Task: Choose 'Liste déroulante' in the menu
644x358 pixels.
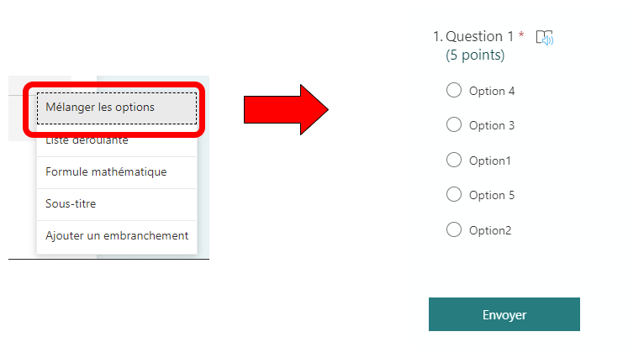Action: point(87,141)
